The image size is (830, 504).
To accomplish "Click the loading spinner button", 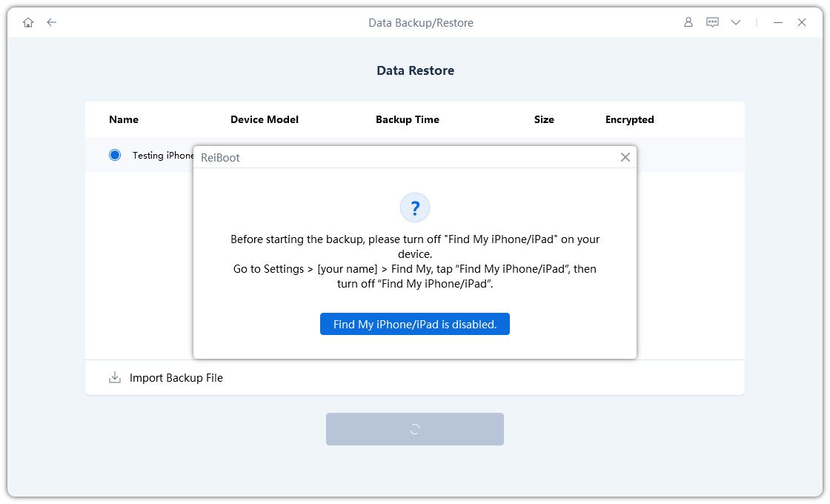I will [415, 429].
